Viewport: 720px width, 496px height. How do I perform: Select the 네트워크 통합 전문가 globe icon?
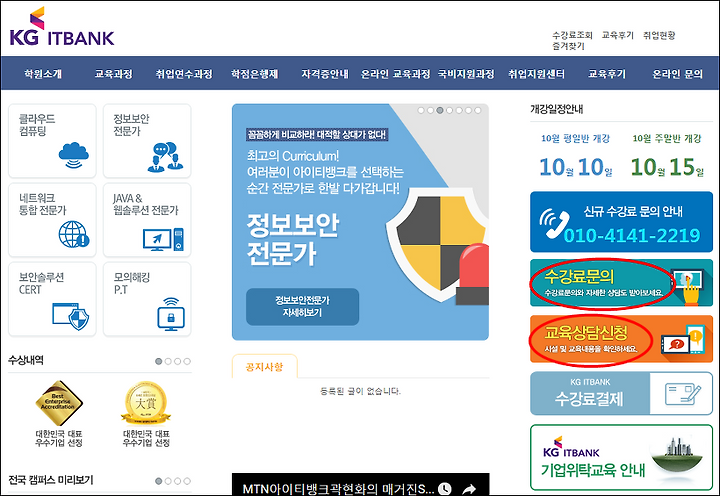coord(74,234)
